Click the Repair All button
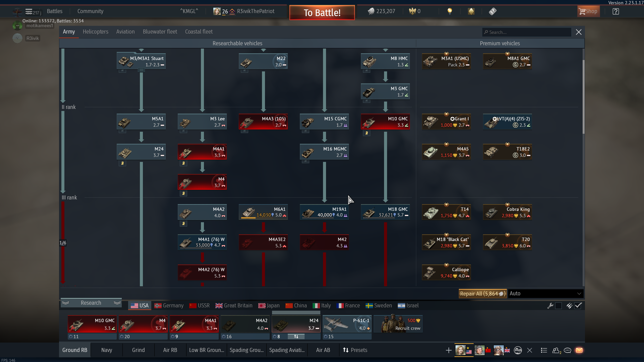This screenshot has height=362, width=644. [x=482, y=293]
